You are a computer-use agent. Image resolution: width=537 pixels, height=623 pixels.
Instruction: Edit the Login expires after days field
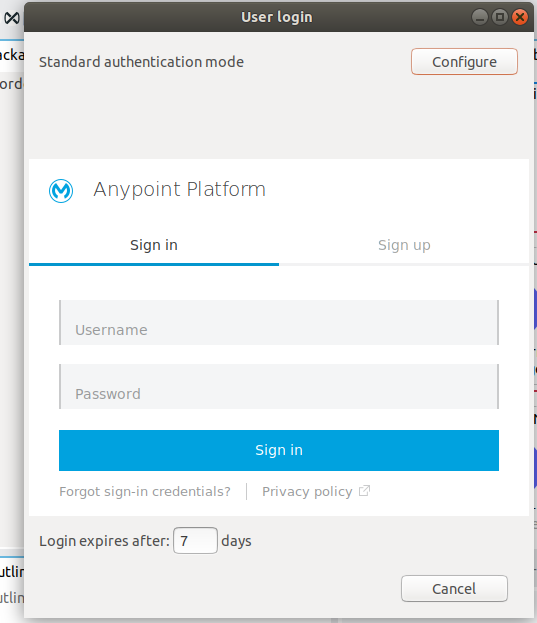[195, 540]
